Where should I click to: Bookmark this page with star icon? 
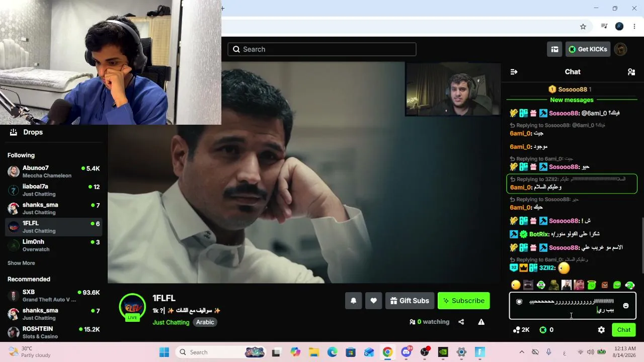coord(583,27)
